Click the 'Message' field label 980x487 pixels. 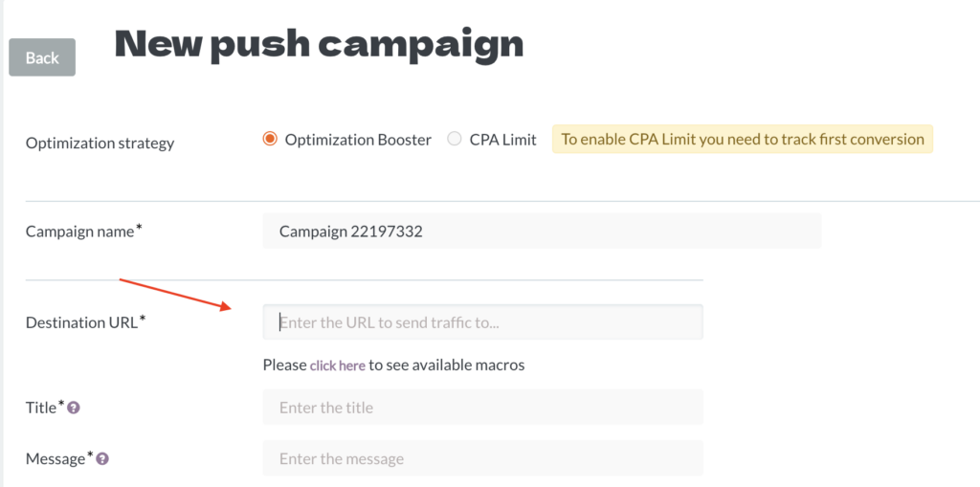click(x=56, y=459)
